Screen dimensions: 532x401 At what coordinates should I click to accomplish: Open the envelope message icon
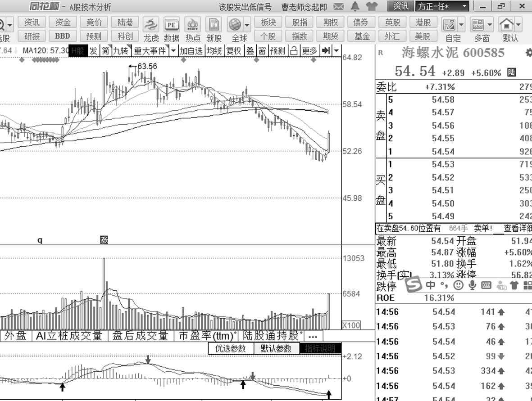339,6
